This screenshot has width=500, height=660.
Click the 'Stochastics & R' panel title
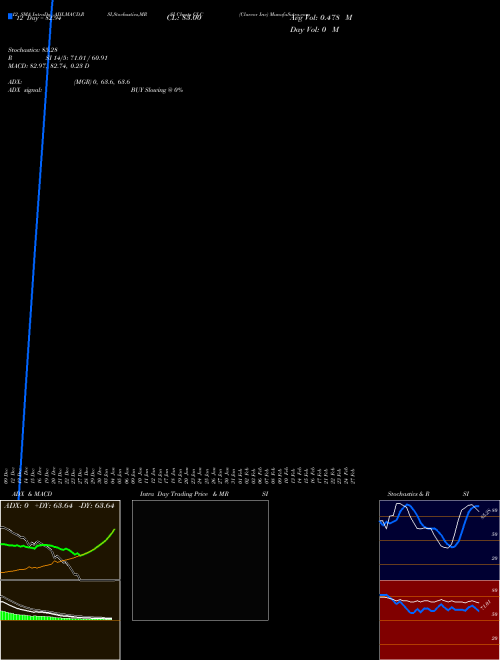click(x=408, y=494)
